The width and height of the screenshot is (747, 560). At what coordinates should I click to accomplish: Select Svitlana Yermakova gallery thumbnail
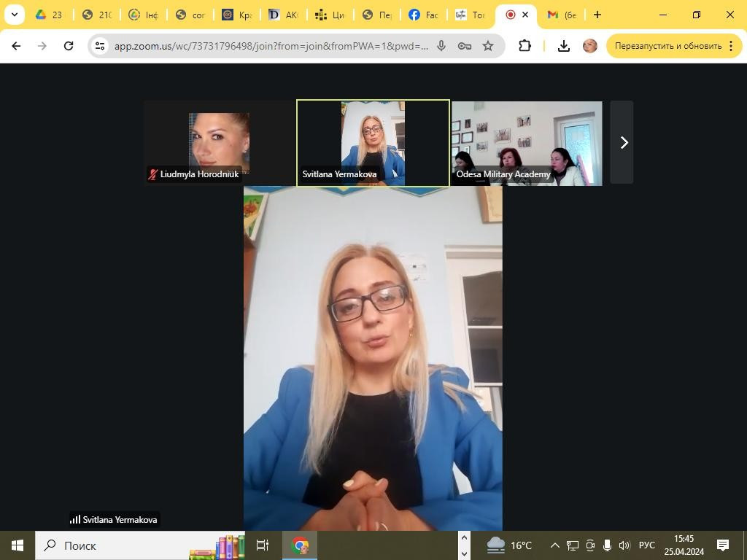373,142
